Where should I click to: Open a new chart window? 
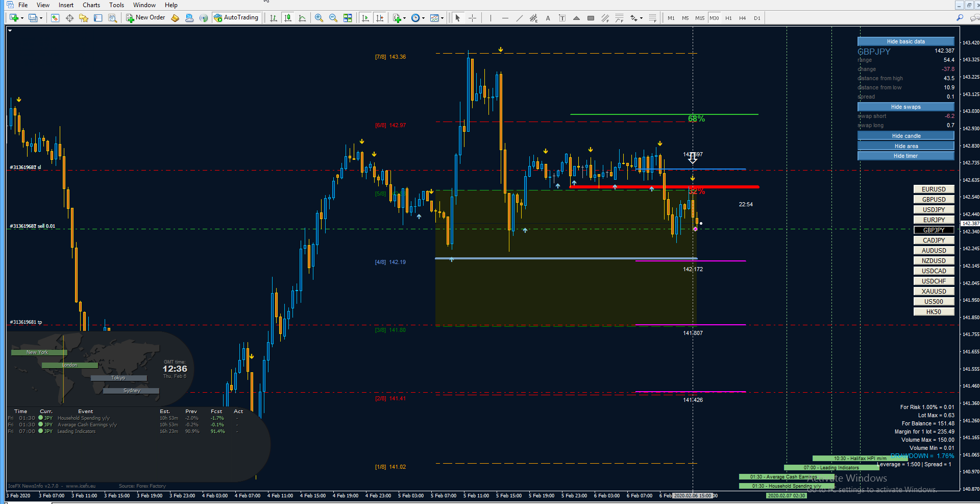[x=14, y=18]
